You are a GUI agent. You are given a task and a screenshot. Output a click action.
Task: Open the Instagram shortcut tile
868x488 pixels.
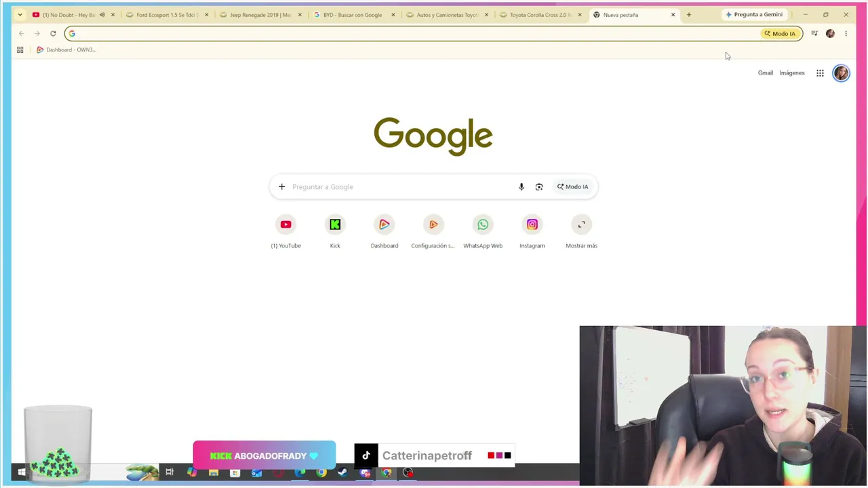coord(532,232)
